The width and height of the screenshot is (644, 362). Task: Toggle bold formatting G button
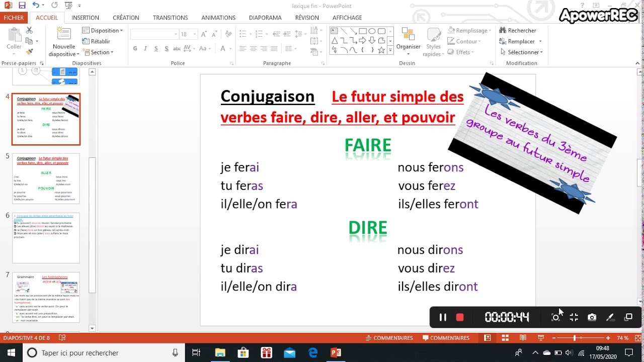[135, 49]
